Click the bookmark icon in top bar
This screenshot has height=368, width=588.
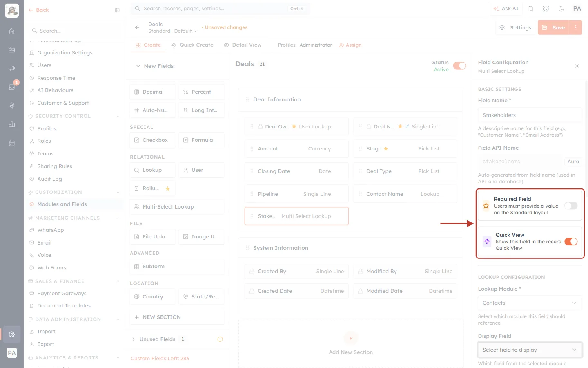tap(531, 9)
